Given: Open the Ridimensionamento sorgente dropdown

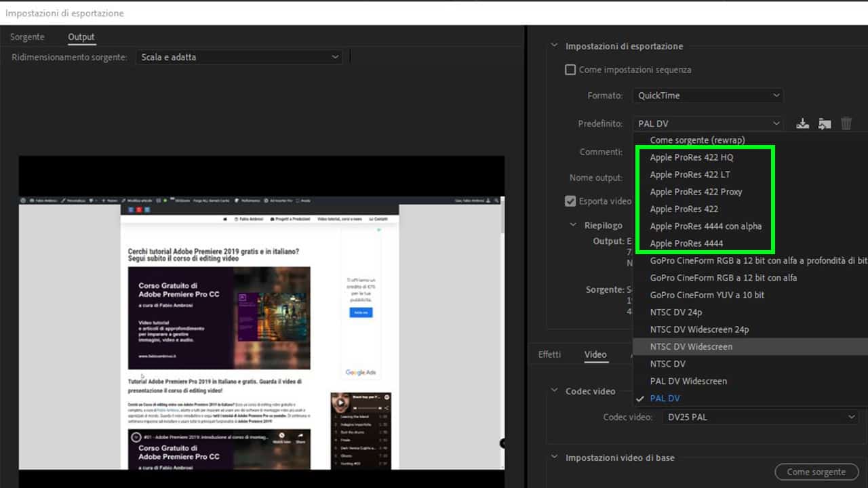Looking at the screenshot, I should (x=239, y=57).
